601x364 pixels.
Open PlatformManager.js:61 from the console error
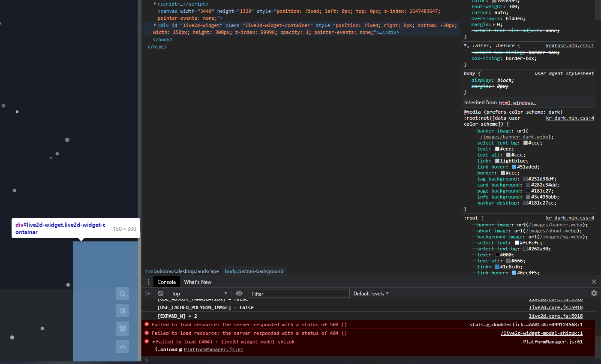click(553, 341)
